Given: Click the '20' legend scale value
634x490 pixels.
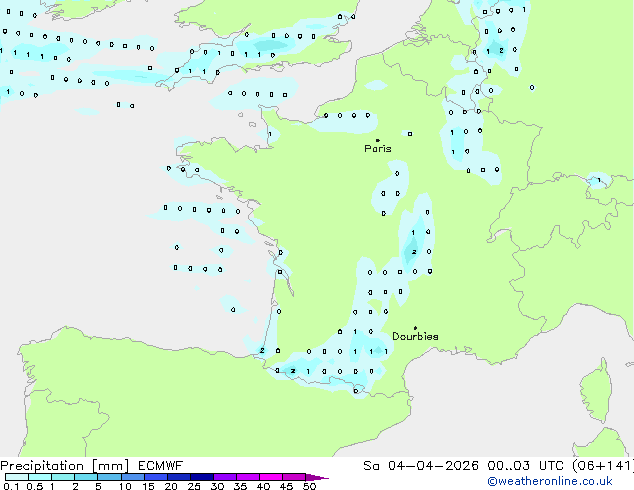Looking at the screenshot, I should point(171,486).
